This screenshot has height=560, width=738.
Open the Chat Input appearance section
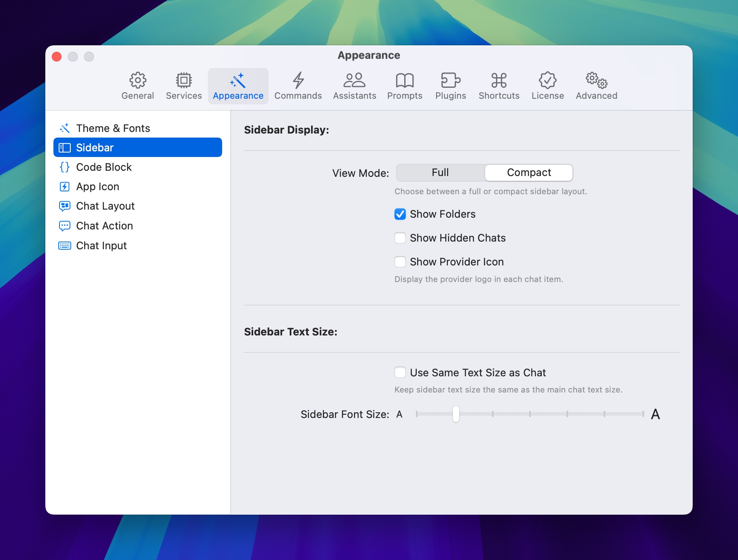pos(102,246)
